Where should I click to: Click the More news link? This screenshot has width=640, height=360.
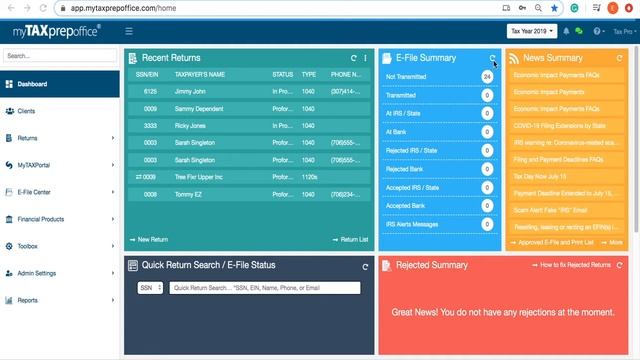tap(612, 242)
